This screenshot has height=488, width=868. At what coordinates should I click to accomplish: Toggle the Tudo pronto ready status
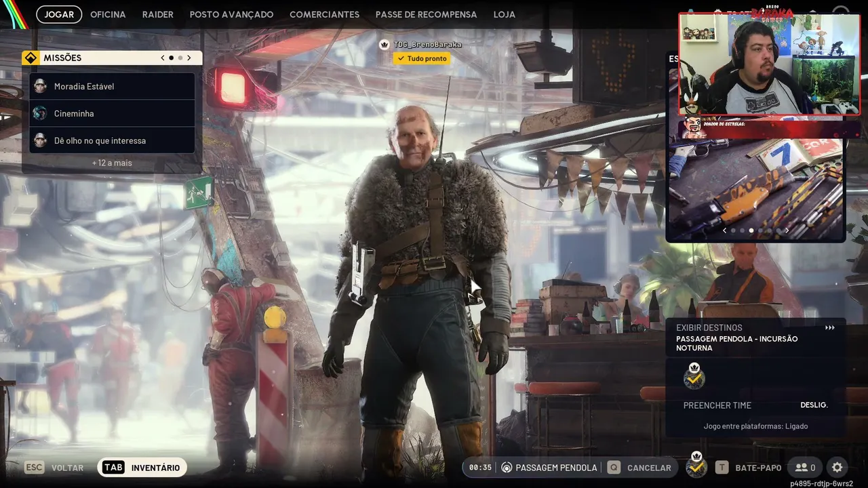click(x=422, y=59)
